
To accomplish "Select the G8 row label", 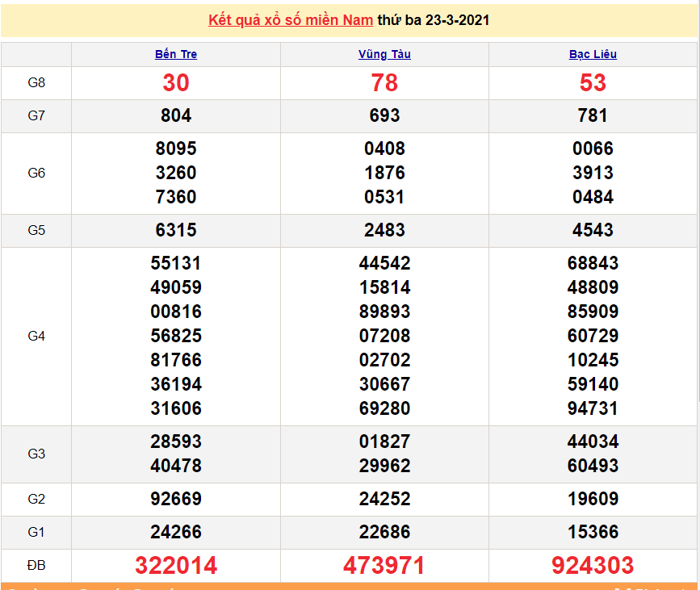I will [x=36, y=83].
